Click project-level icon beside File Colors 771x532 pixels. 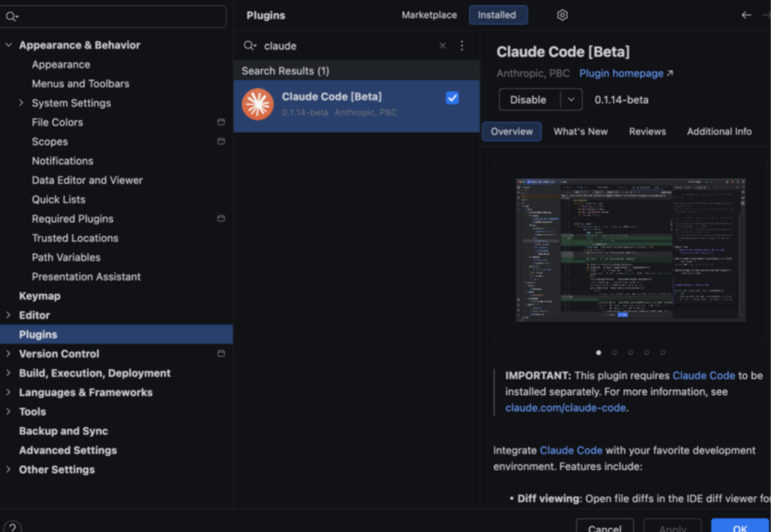(x=221, y=122)
